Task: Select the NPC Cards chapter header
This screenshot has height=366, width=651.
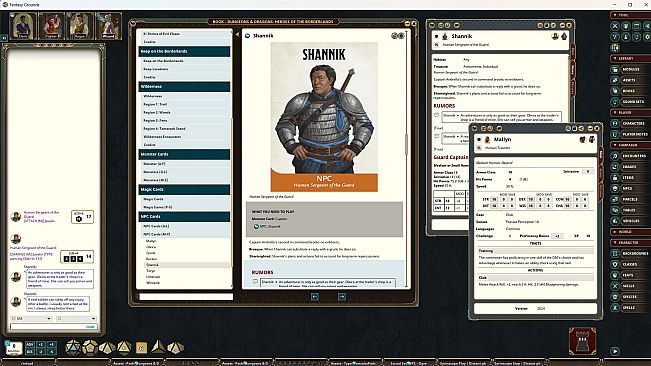Action: 184,217
